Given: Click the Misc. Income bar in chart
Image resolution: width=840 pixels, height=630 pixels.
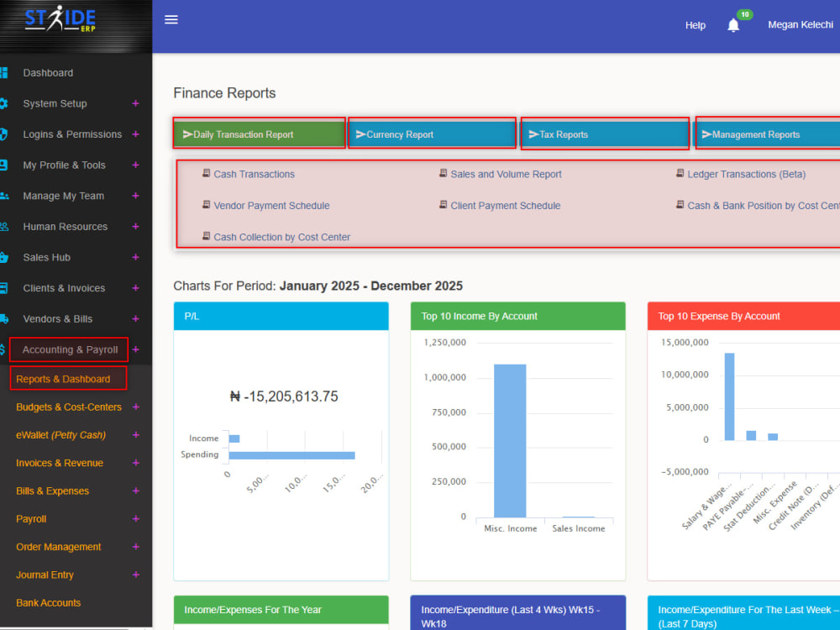Looking at the screenshot, I should click(x=510, y=440).
